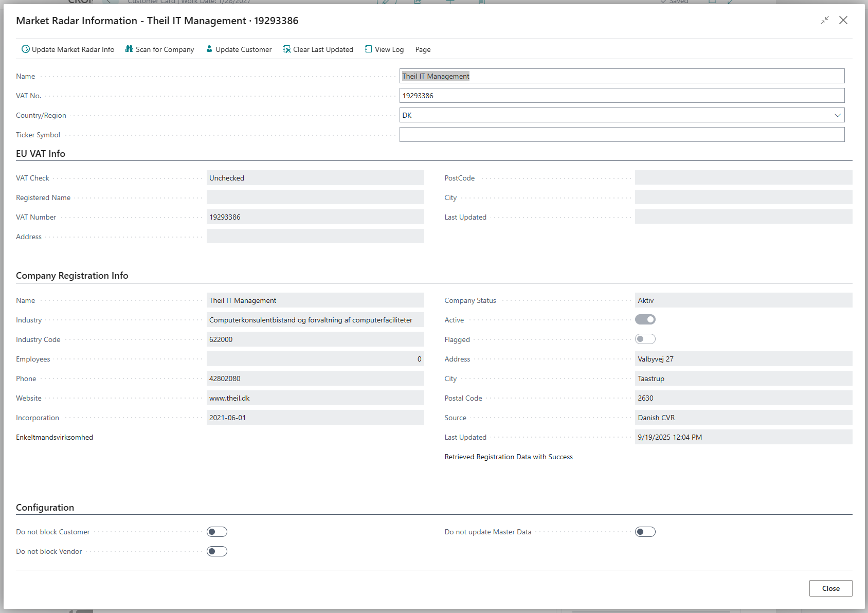Turn on Do not update Master Data
The height and width of the screenshot is (613, 868).
click(x=645, y=532)
